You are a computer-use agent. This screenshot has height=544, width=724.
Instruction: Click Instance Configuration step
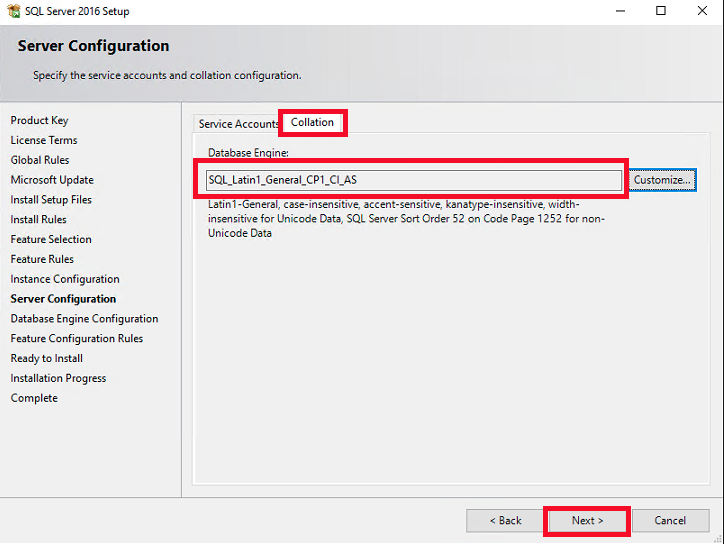pyautogui.click(x=65, y=279)
